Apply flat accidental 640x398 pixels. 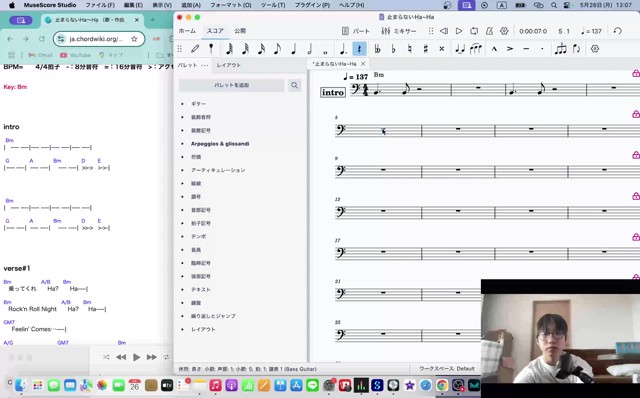(393, 49)
